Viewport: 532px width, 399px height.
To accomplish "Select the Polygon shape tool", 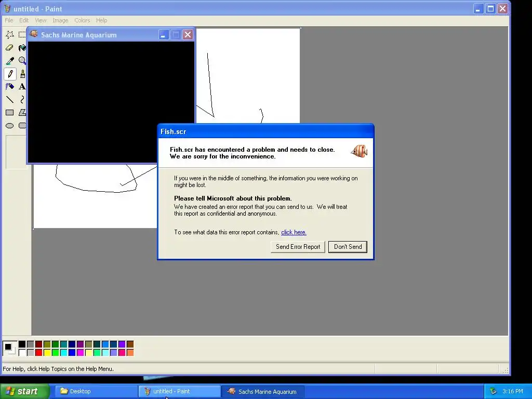I will (22, 112).
